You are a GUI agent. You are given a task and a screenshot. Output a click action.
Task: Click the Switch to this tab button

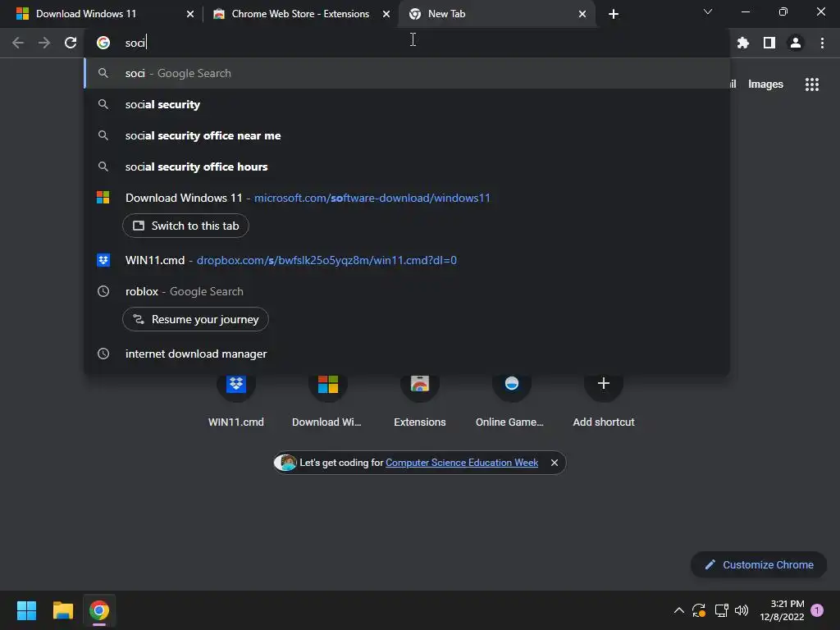tap(185, 226)
